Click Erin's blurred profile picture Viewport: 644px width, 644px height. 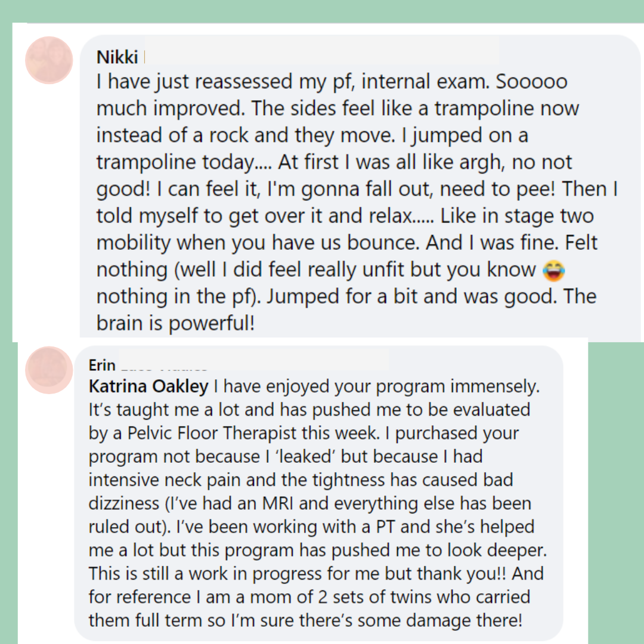(x=49, y=370)
